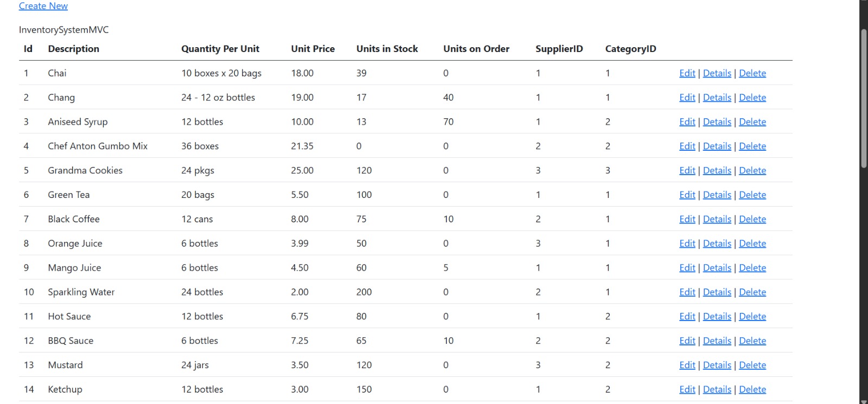Click the Units in Stock header

point(386,48)
